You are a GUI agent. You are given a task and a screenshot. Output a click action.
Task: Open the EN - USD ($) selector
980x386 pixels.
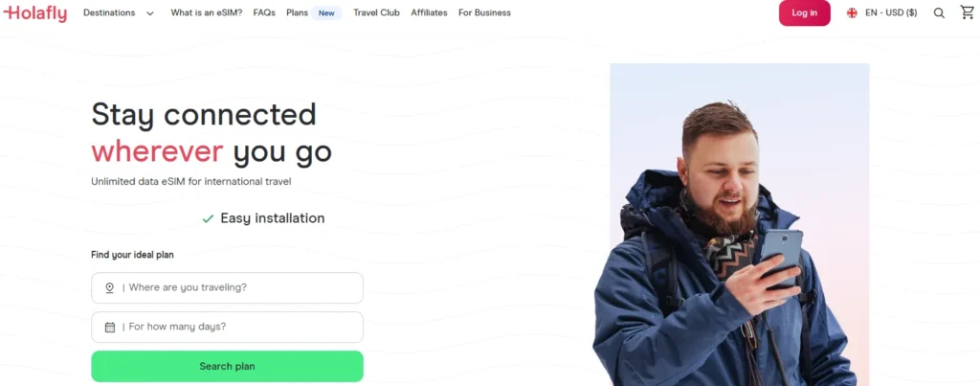[x=891, y=13]
